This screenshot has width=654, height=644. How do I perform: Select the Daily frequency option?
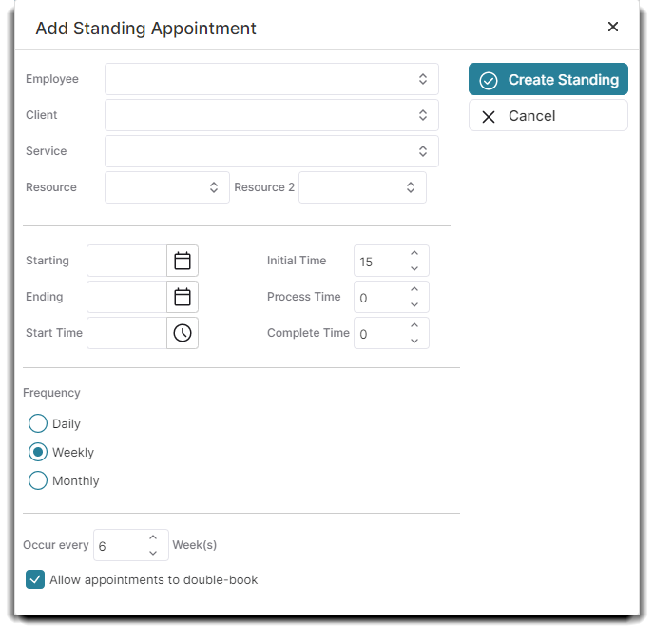tap(38, 423)
